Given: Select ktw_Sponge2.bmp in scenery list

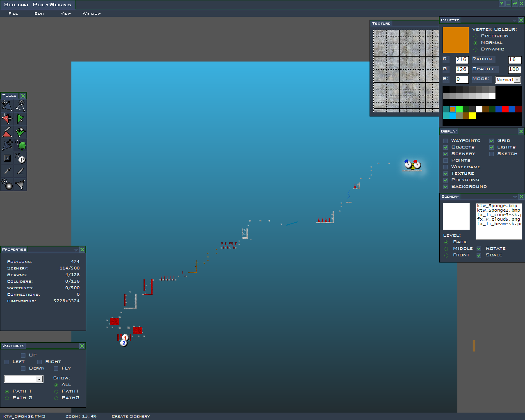Looking at the screenshot, I should click(x=498, y=210).
